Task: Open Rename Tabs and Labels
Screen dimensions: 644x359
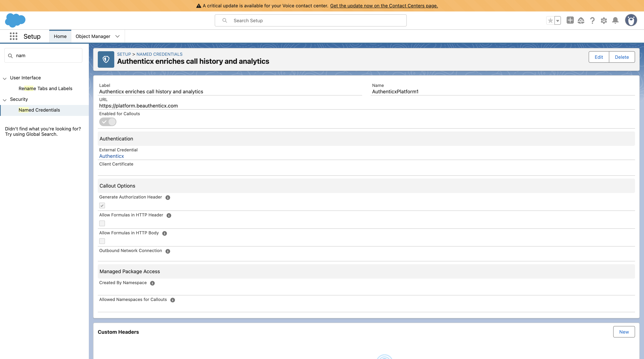Action: [45, 88]
